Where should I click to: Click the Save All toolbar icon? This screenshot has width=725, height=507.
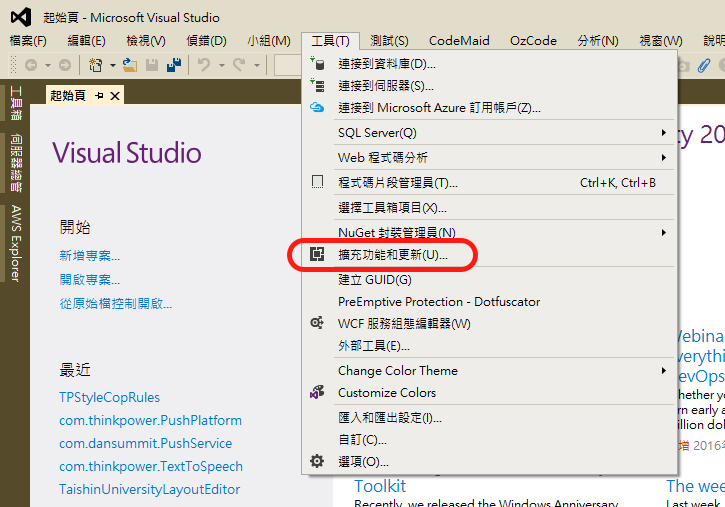click(x=174, y=65)
